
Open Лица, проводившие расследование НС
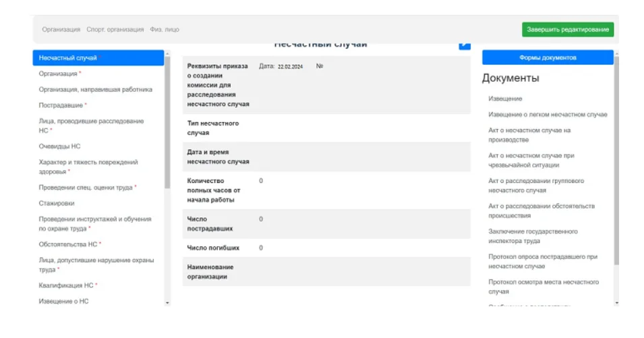(91, 125)
